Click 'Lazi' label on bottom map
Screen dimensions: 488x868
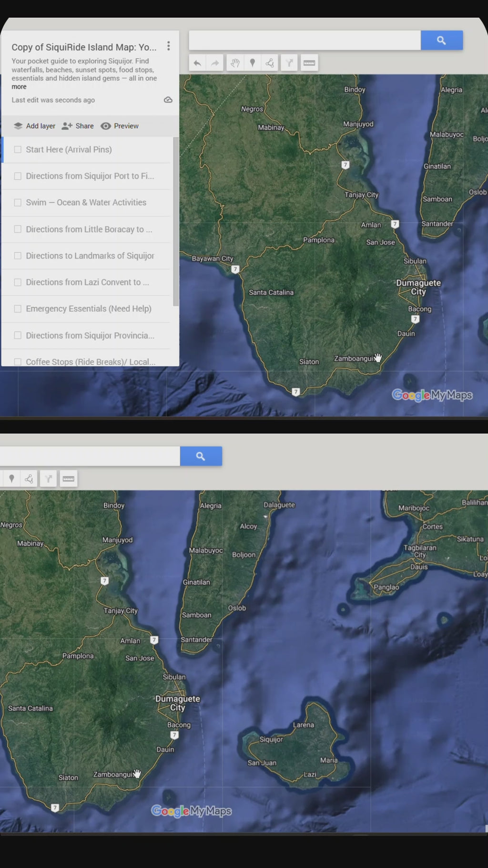(310, 775)
